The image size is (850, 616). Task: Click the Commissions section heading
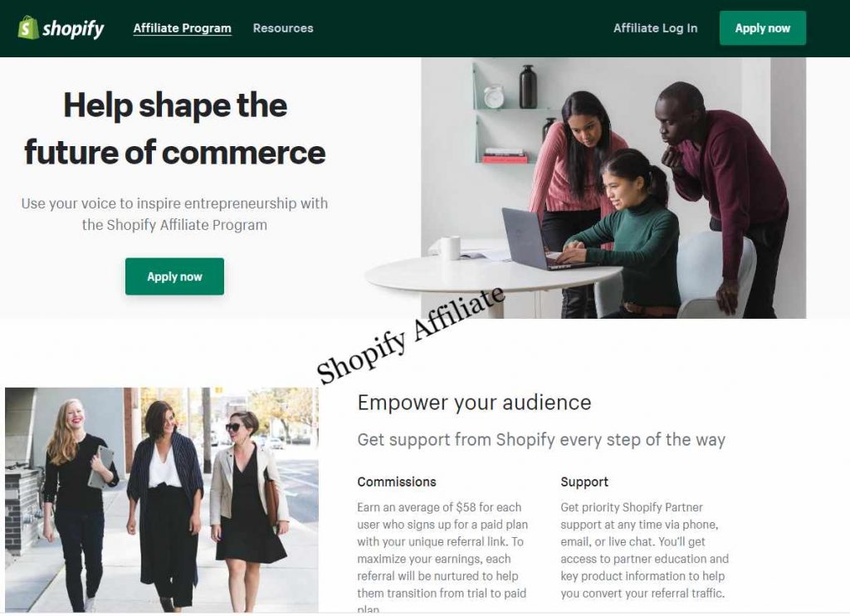[396, 482]
